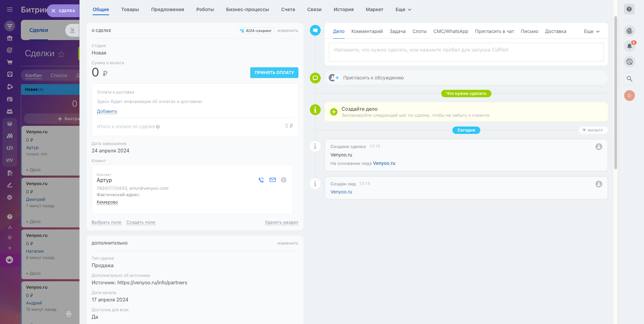This screenshot has width=644, height=324.
Task: Open the hamburger menu in left sidebar
Action: (x=10, y=9)
